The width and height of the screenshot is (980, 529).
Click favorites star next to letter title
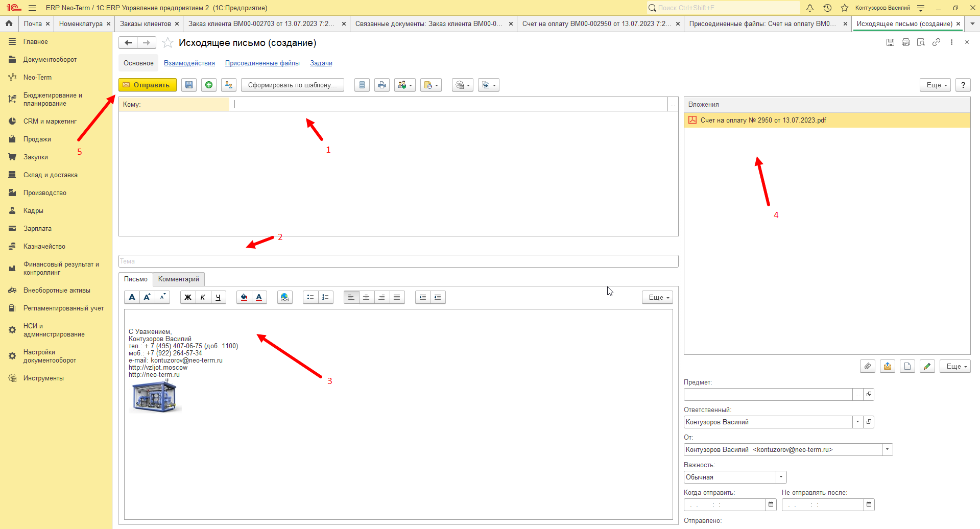[168, 43]
